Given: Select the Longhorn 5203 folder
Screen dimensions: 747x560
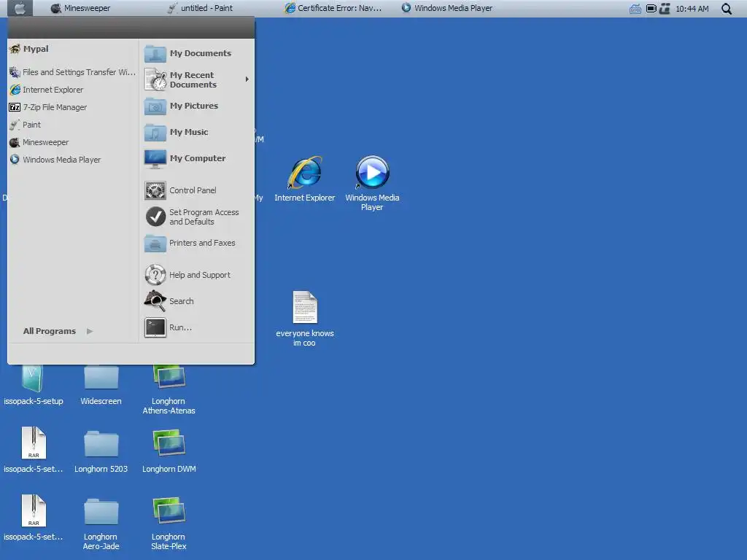Looking at the screenshot, I should pyautogui.click(x=101, y=451).
